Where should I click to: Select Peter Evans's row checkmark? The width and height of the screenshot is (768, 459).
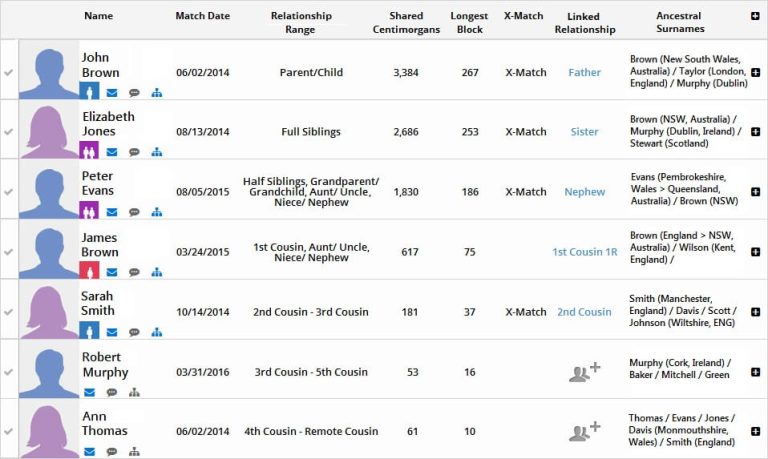pos(9,192)
